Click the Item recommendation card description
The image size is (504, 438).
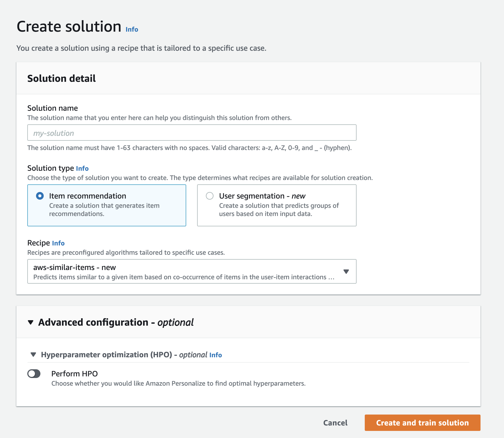pos(104,209)
